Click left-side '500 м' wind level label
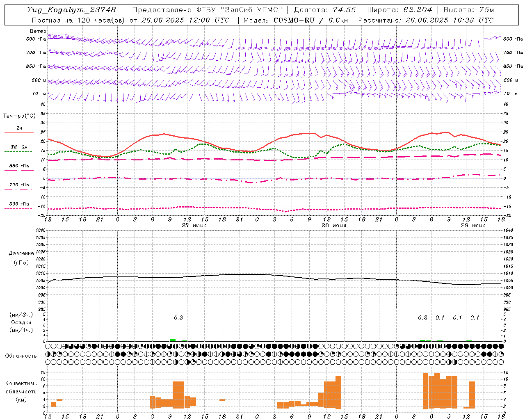This screenshot has height=420, width=525. pos(39,80)
